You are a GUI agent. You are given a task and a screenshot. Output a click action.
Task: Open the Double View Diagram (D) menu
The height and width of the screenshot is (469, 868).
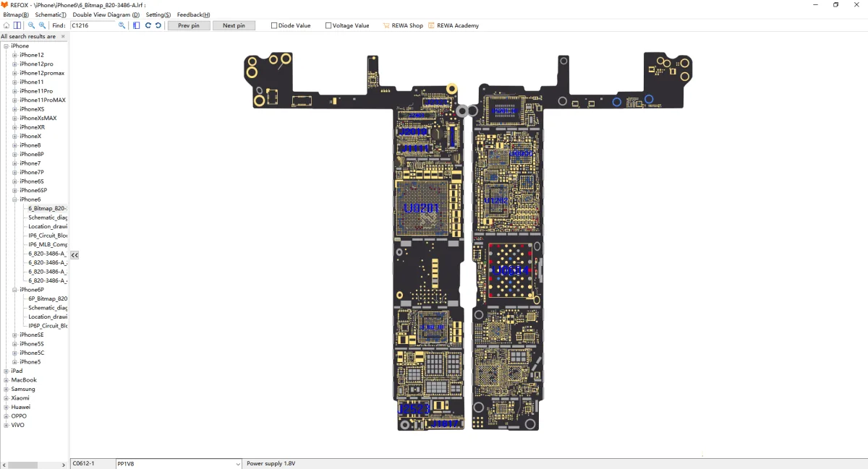[x=106, y=14]
